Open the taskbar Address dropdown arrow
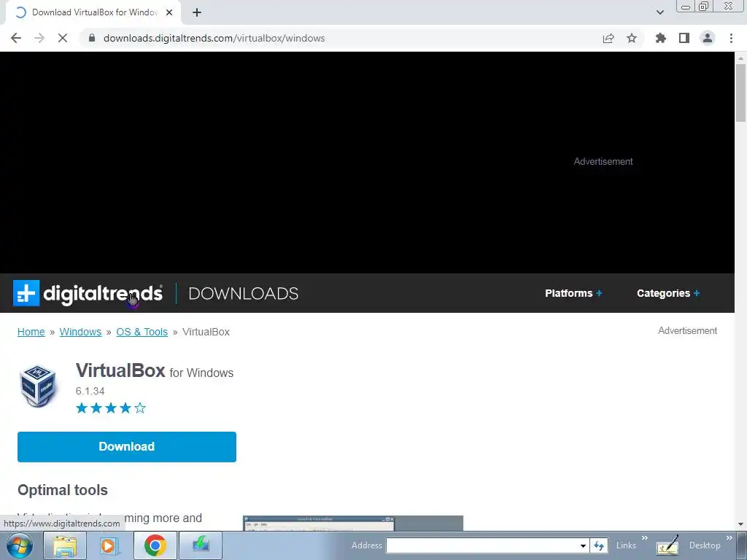This screenshot has width=747, height=560. 583,545
